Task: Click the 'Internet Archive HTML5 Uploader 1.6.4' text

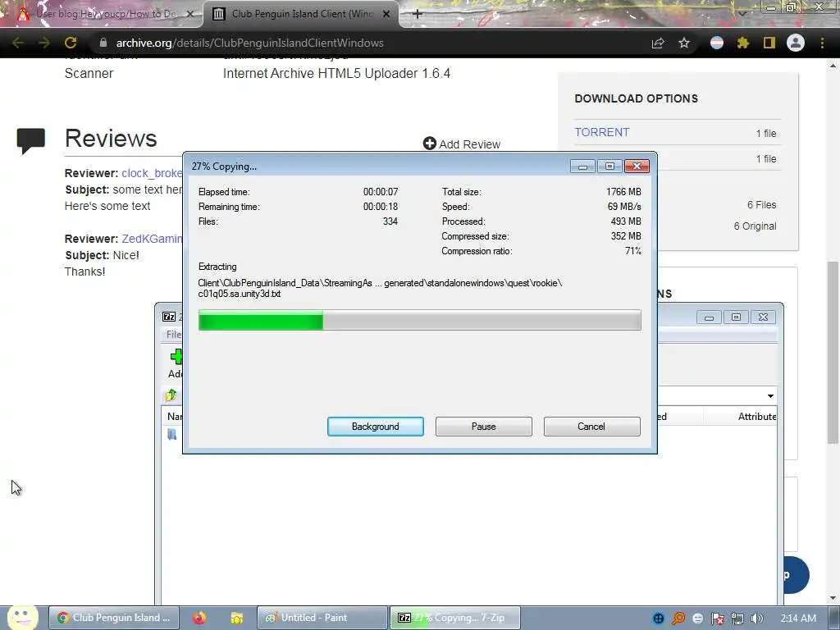Action: point(336,73)
